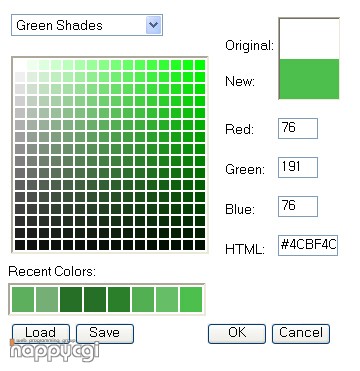The height and width of the screenshot is (371, 360).
Task: Click the Load button
Action: click(41, 333)
